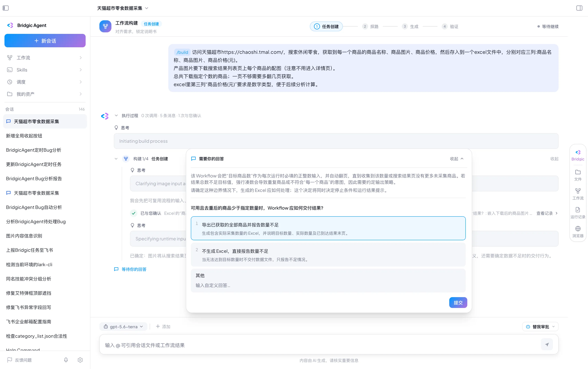Toggle the right side panel icon
588x369 pixels.
[579, 8]
